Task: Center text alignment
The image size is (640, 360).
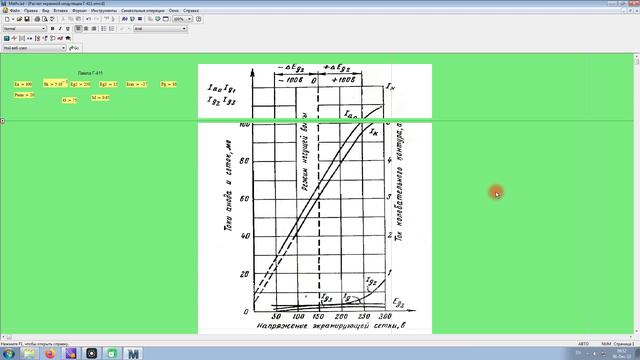Action: pos(86,29)
